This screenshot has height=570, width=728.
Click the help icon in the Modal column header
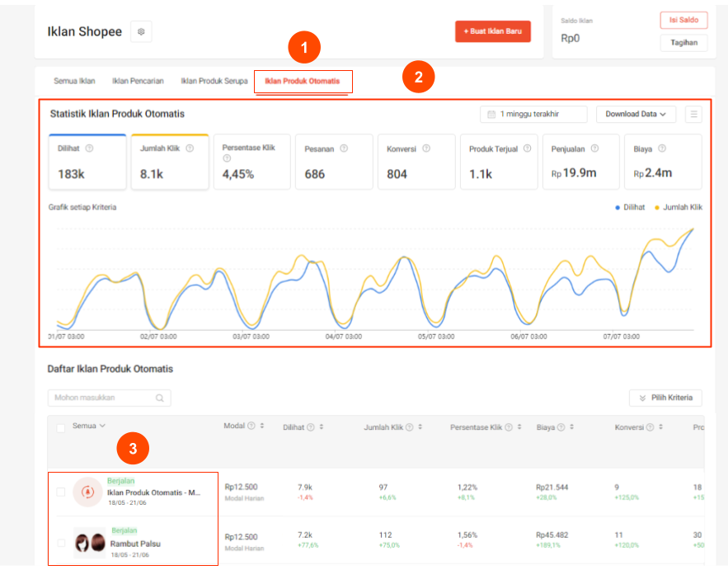(251, 426)
